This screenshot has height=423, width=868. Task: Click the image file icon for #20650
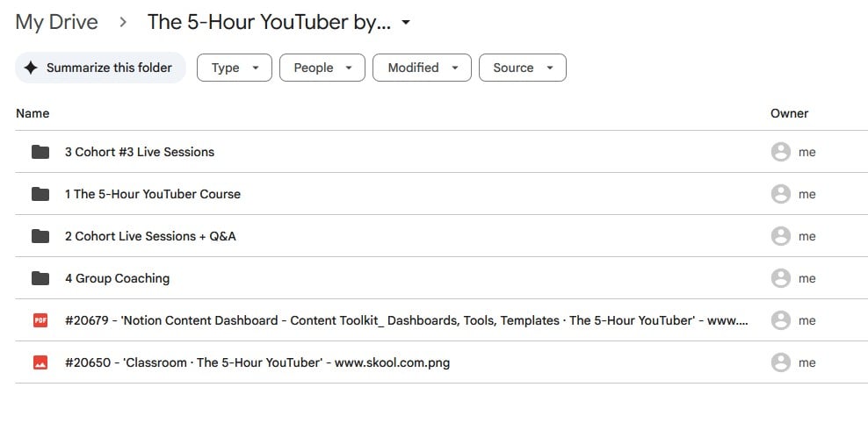pyautogui.click(x=40, y=362)
